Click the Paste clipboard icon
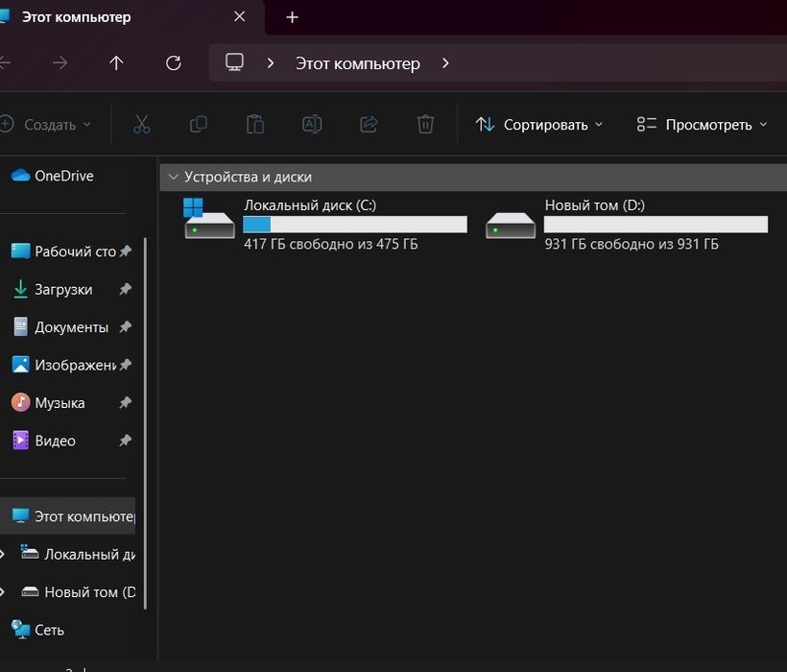Image resolution: width=787 pixels, height=672 pixels. coord(255,124)
